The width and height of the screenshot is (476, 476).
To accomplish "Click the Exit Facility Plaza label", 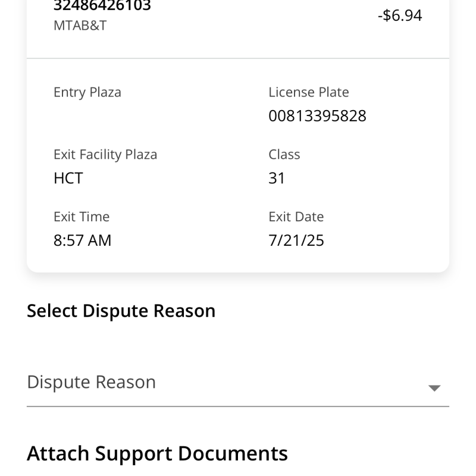I will click(x=105, y=155).
